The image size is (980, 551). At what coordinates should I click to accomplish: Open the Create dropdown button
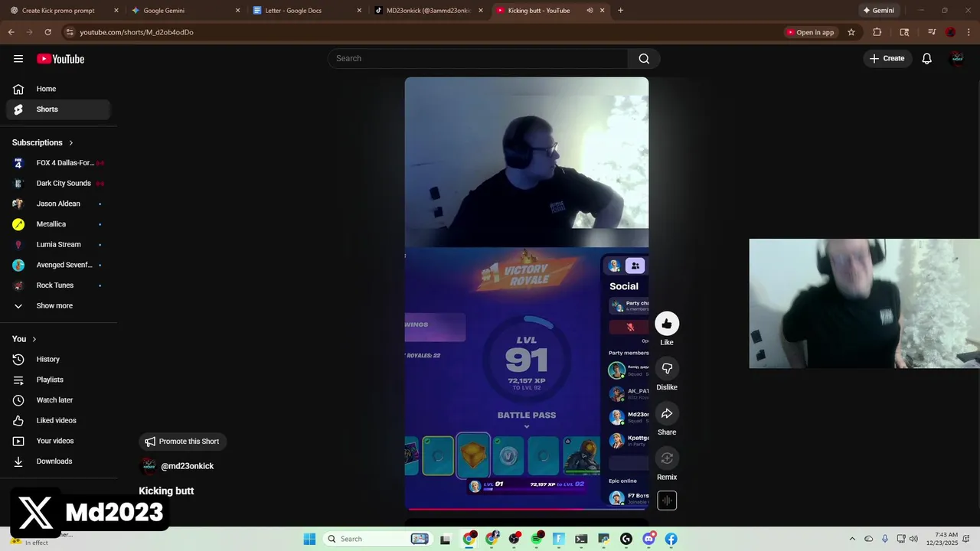point(888,59)
